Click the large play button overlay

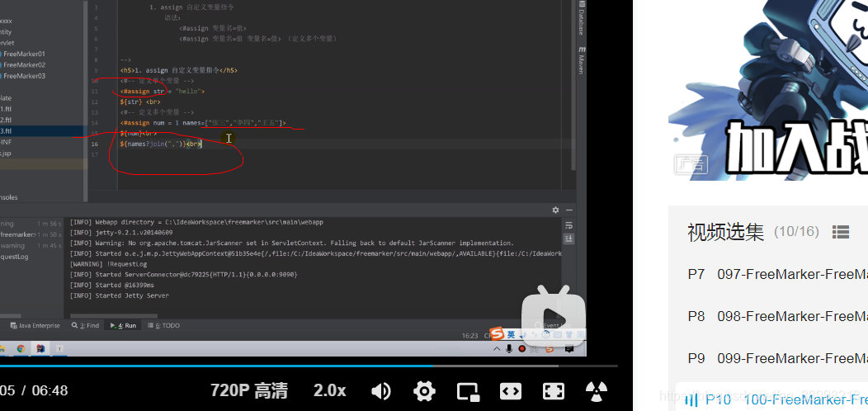click(x=554, y=314)
